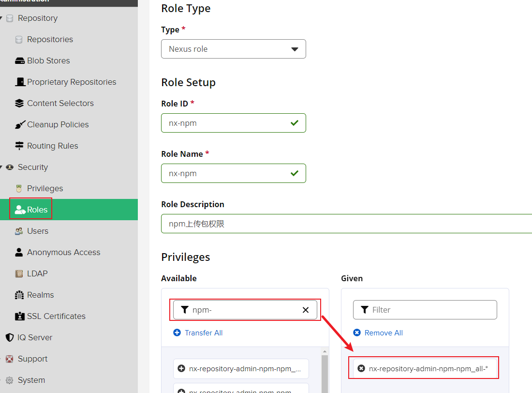Click the Security section icon
Image resolution: width=532 pixels, height=393 pixels.
(x=10, y=167)
